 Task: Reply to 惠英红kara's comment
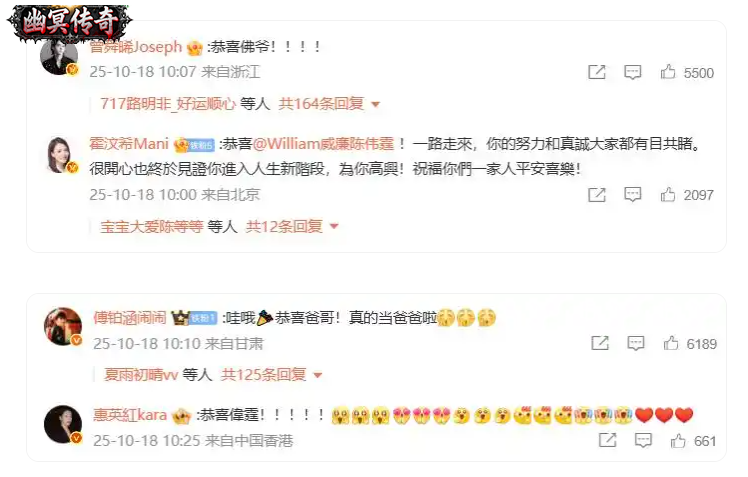pos(643,440)
